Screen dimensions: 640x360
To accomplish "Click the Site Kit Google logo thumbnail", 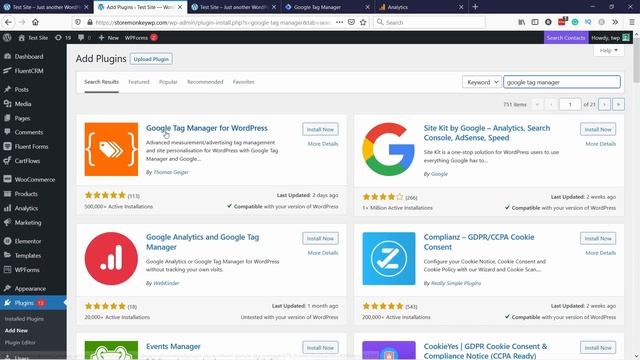I will [x=389, y=149].
